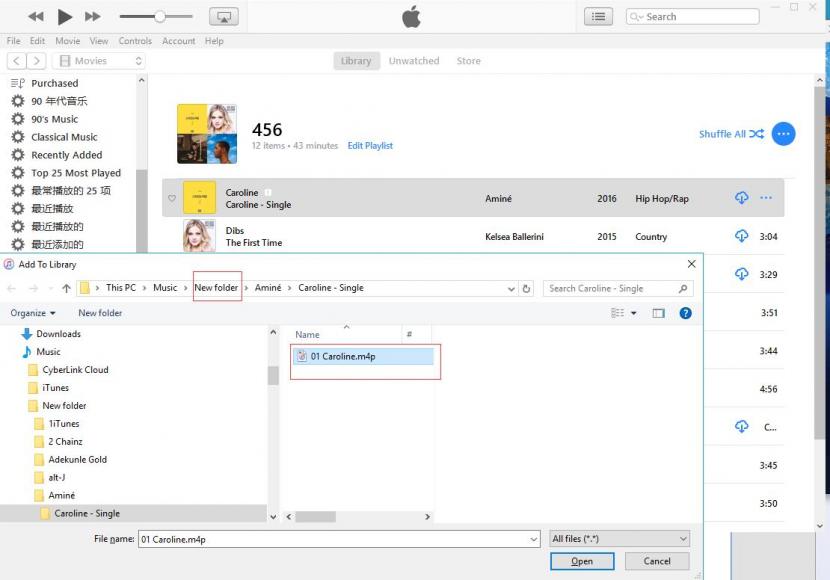Image resolution: width=830 pixels, height=580 pixels.
Task: Click This PC in the address bar
Action: point(121,288)
